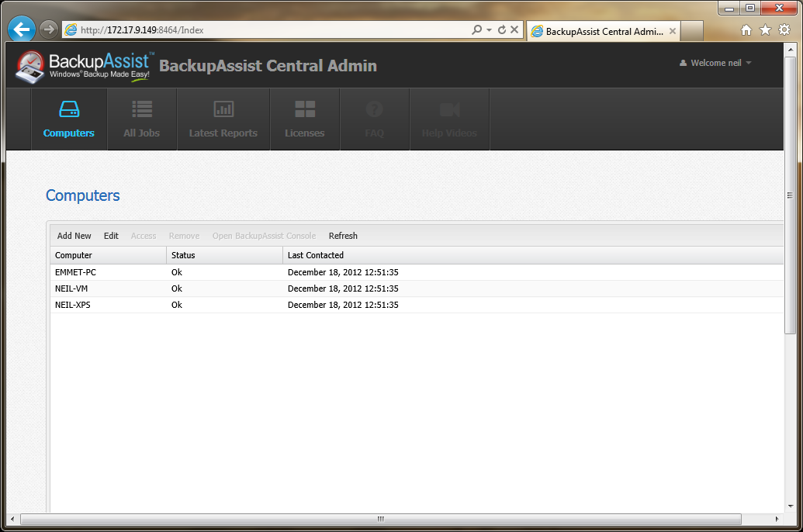Viewport: 803px width, 532px height.
Task: Open browser home page icon
Action: tap(746, 30)
